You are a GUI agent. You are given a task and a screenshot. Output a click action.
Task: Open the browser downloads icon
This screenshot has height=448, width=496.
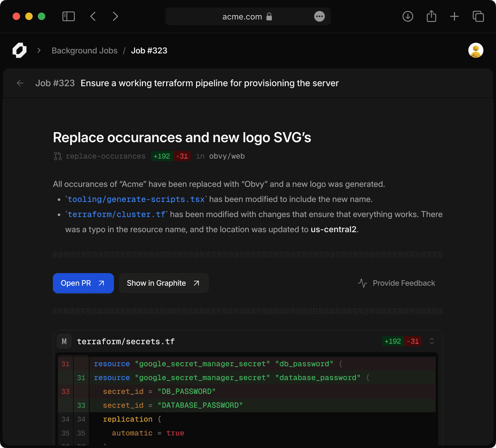click(408, 16)
